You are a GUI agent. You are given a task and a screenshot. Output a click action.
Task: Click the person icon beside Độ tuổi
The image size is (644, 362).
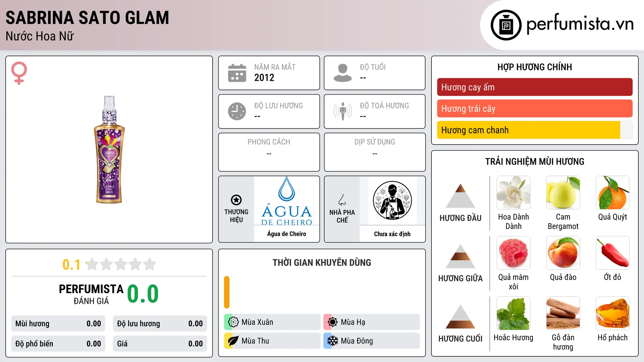343,73
